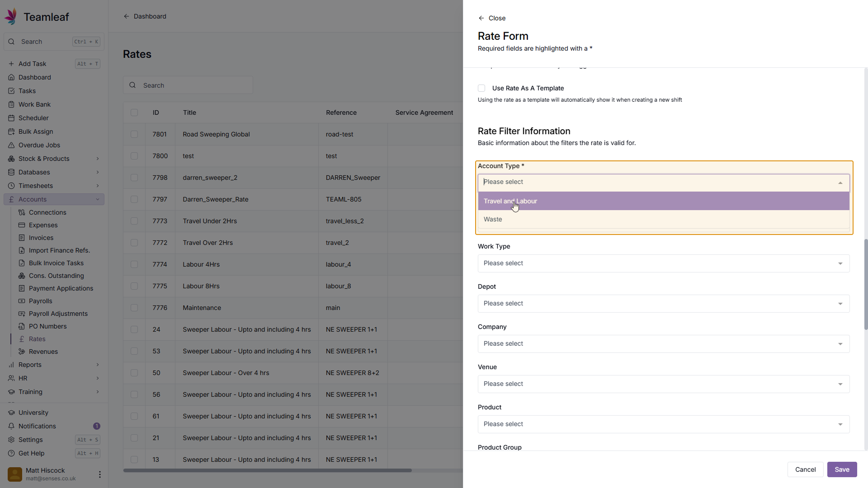Click Cancel in Rate Form
The width and height of the screenshot is (868, 488).
tap(805, 469)
